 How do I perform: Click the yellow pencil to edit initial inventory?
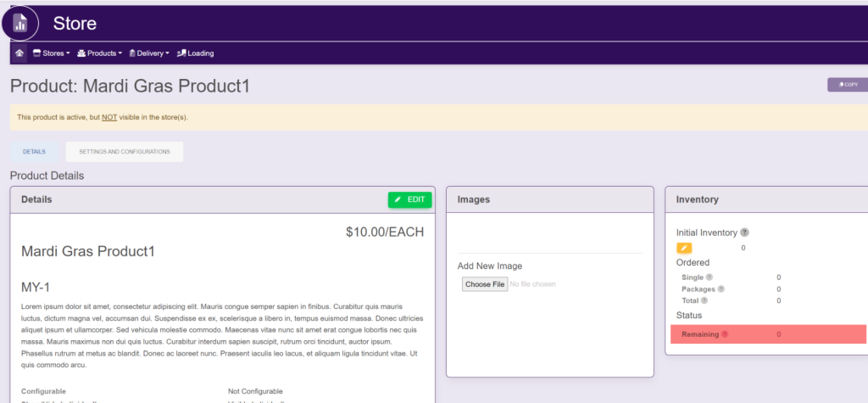point(684,248)
